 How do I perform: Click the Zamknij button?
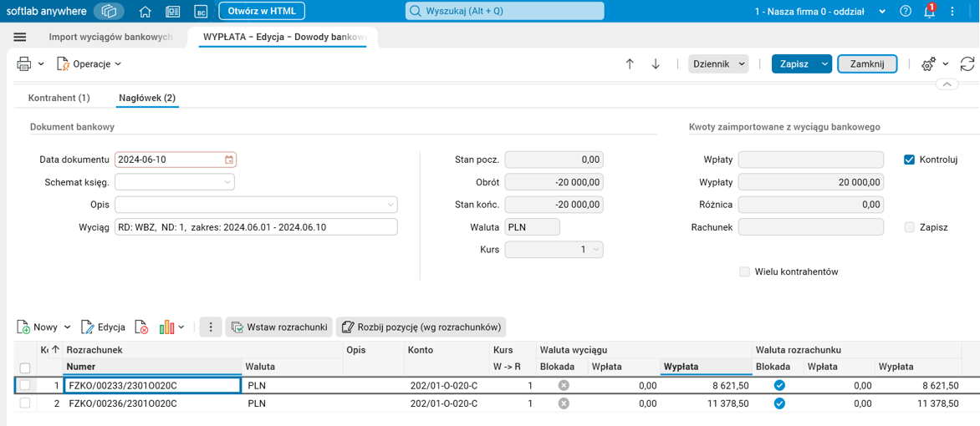867,63
